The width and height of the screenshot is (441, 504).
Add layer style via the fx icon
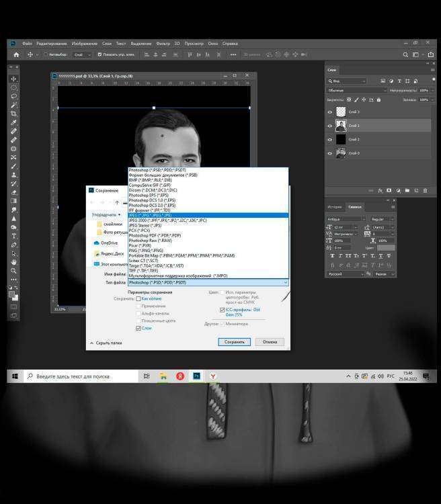380,190
